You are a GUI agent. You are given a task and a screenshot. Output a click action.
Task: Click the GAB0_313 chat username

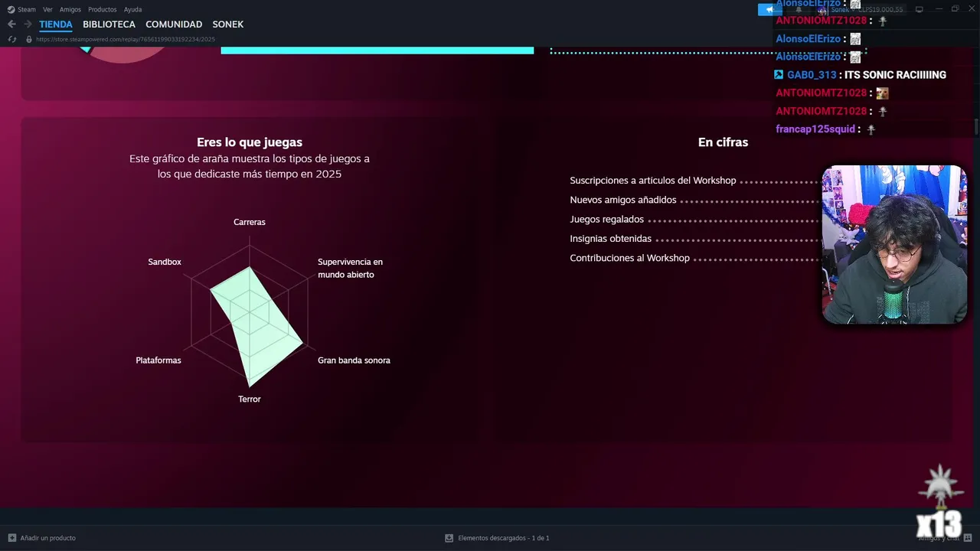pos(812,75)
